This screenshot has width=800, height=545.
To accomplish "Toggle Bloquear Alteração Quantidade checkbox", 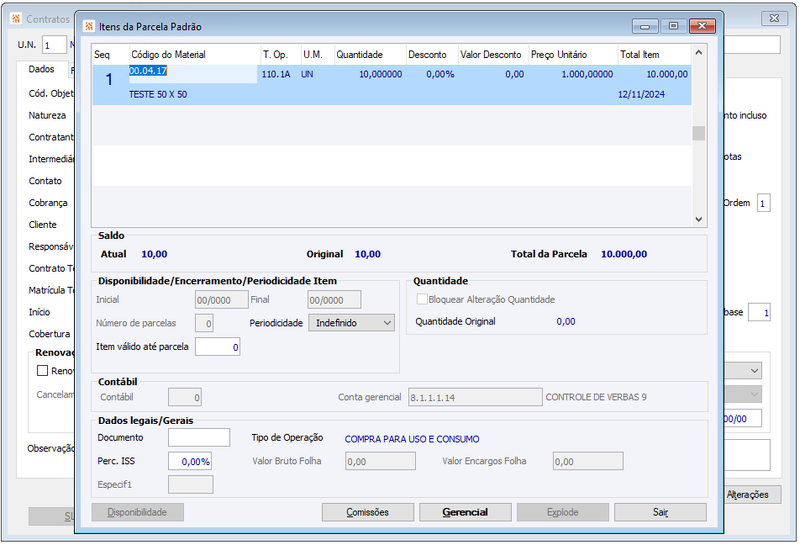I will click(x=422, y=300).
